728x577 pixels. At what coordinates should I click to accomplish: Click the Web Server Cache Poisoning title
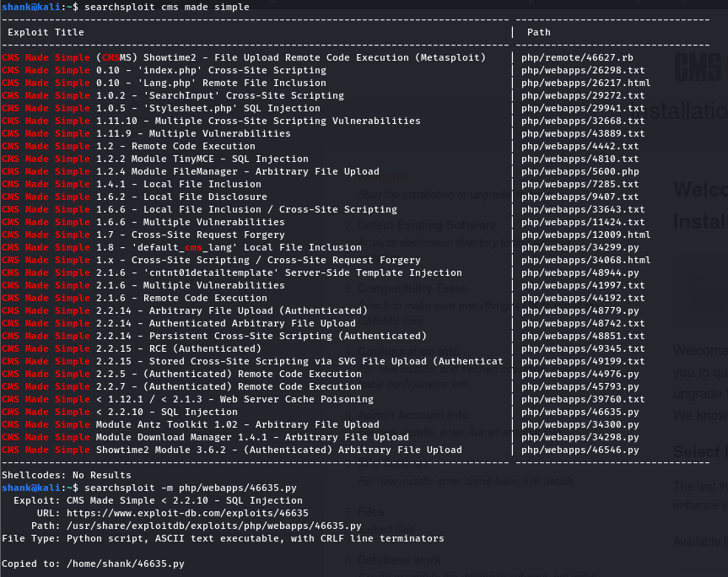[187, 399]
